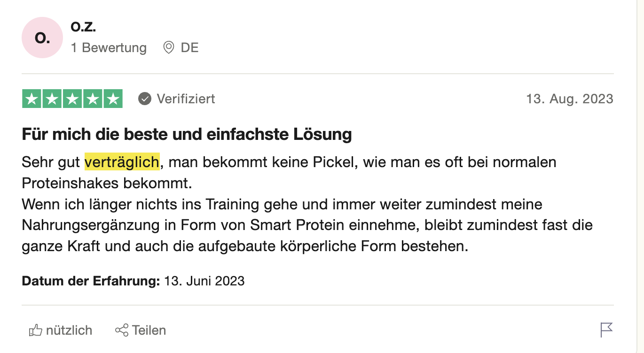The image size is (644, 353).
Task: Open the pink O. reviewer avatar
Action: pos(42,38)
